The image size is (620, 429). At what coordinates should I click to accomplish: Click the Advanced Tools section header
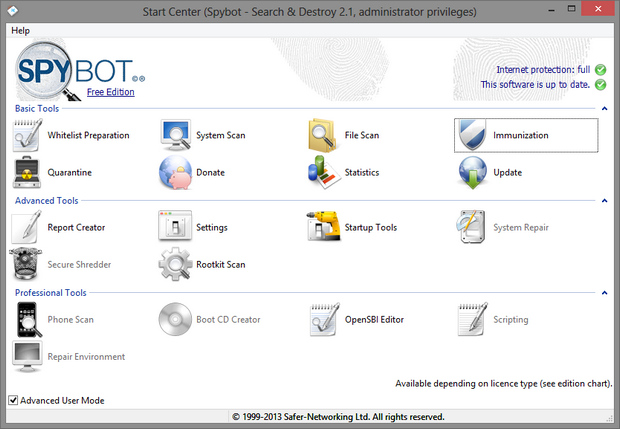(x=47, y=200)
